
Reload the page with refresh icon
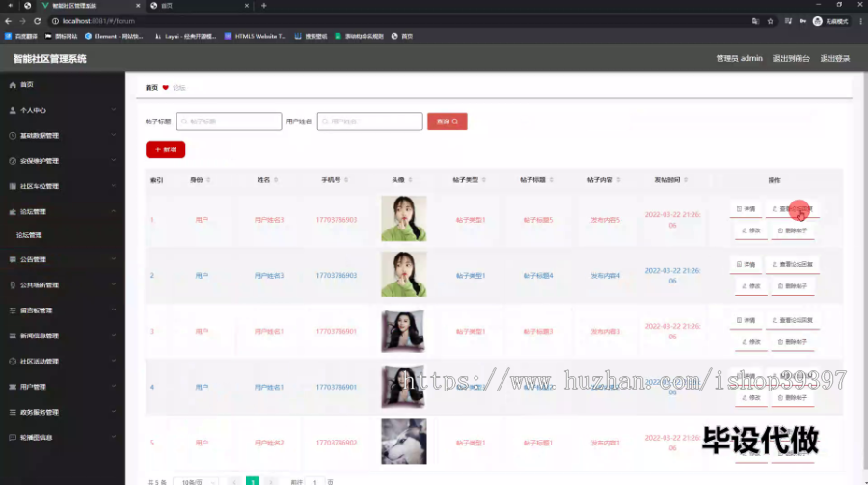37,21
